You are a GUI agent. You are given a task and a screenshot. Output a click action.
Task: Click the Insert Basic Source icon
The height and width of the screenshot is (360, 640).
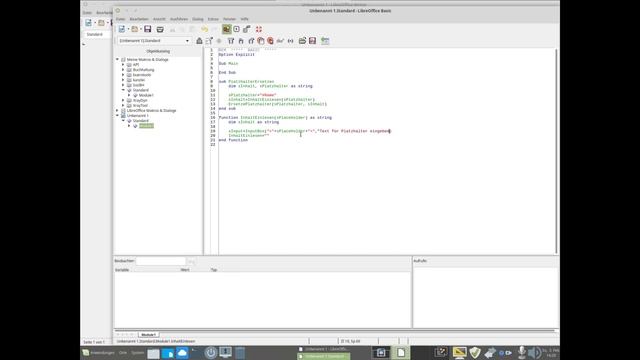(x=302, y=41)
